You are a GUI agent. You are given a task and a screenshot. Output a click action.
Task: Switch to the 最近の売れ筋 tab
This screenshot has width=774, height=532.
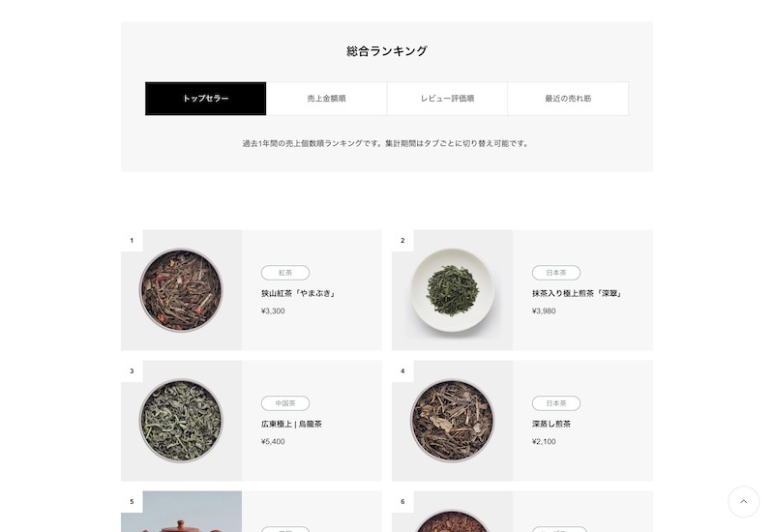(x=568, y=99)
